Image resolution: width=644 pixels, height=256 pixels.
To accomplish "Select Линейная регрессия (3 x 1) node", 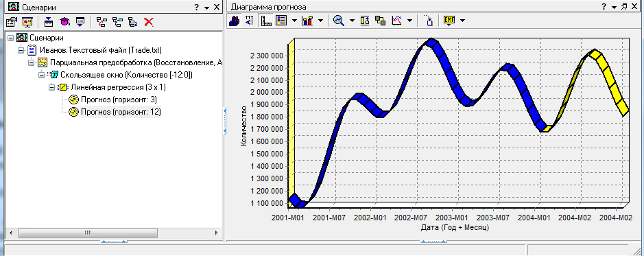I will click(x=118, y=88).
